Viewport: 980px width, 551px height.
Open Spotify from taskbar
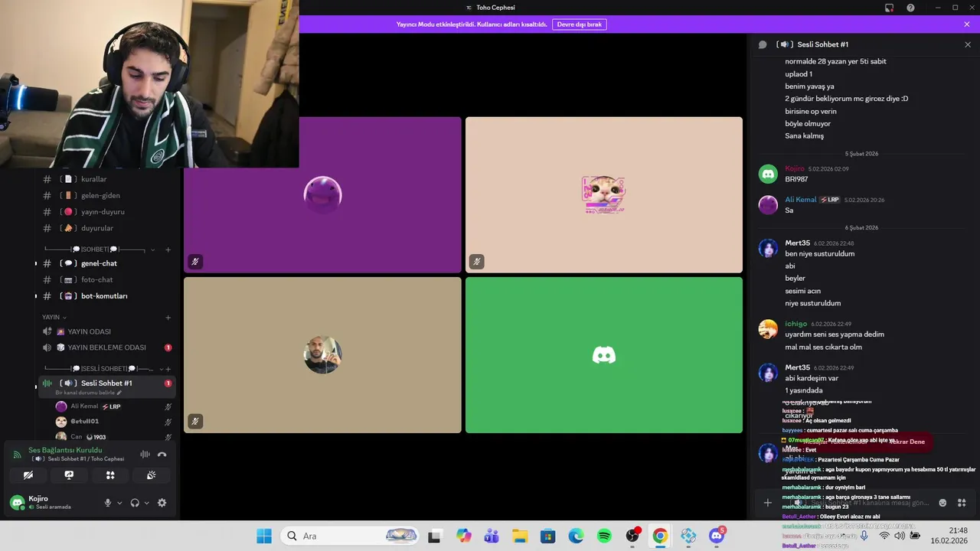tap(604, 536)
